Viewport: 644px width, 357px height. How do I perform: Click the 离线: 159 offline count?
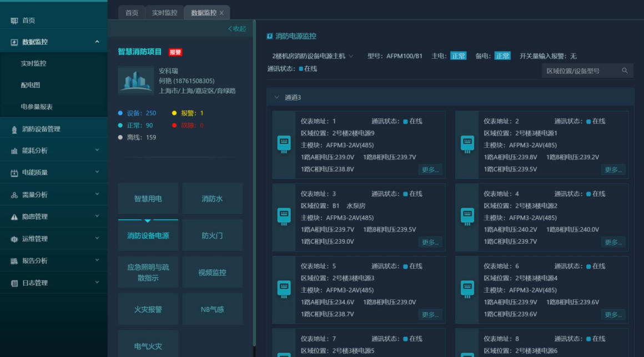pos(137,137)
